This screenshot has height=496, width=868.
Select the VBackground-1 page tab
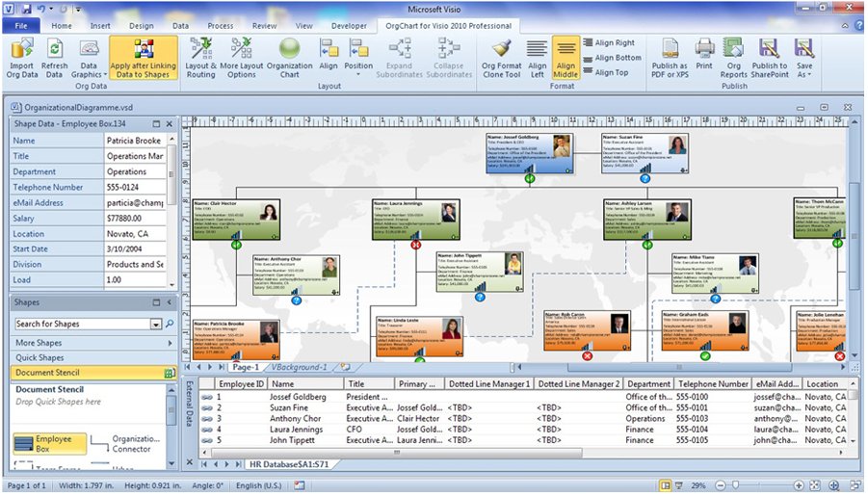pos(300,367)
